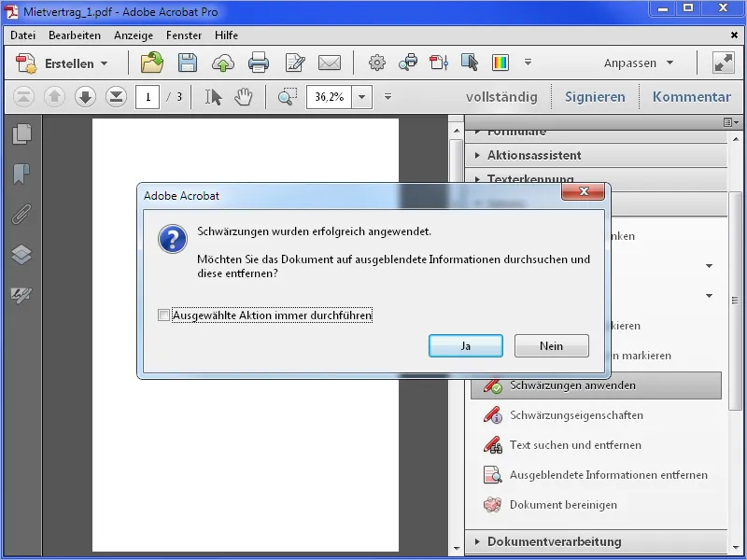Confirm the dialog with Ja

pos(465,345)
